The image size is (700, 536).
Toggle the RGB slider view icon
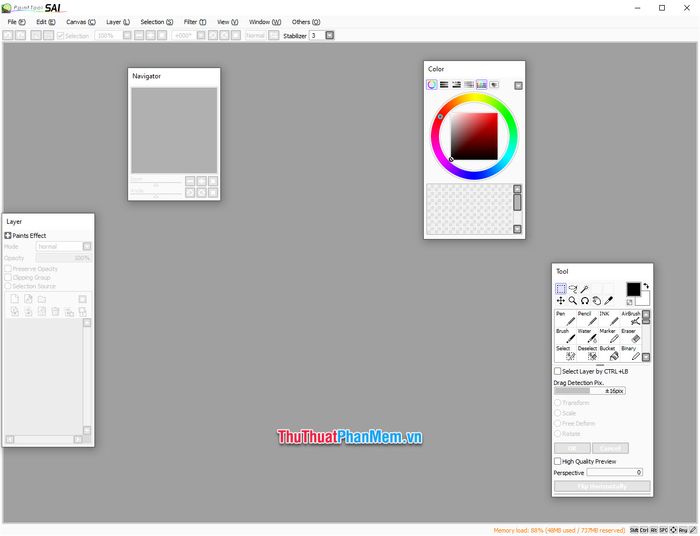pyautogui.click(x=444, y=84)
